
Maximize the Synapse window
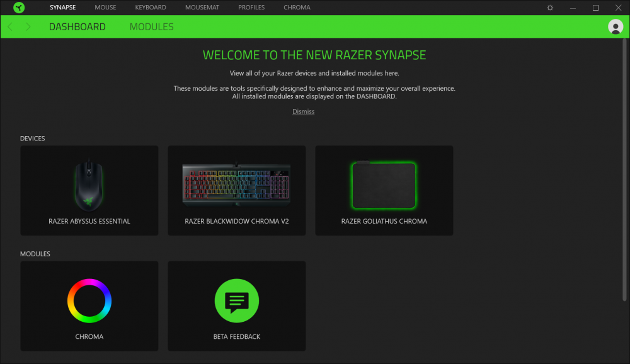595,8
